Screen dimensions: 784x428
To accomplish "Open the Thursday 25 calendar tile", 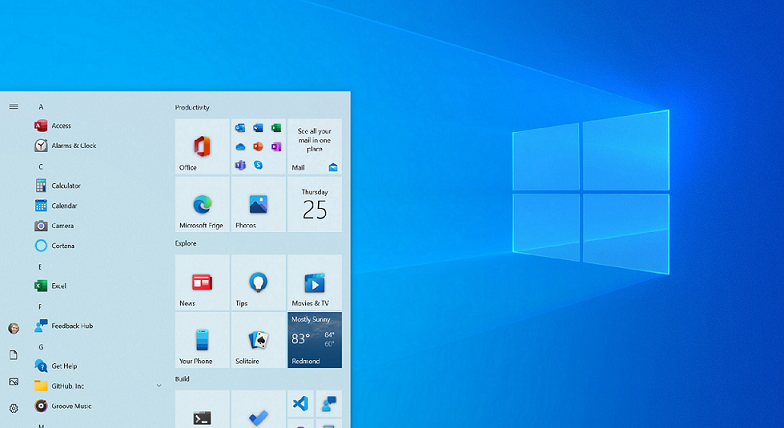I will point(314,204).
